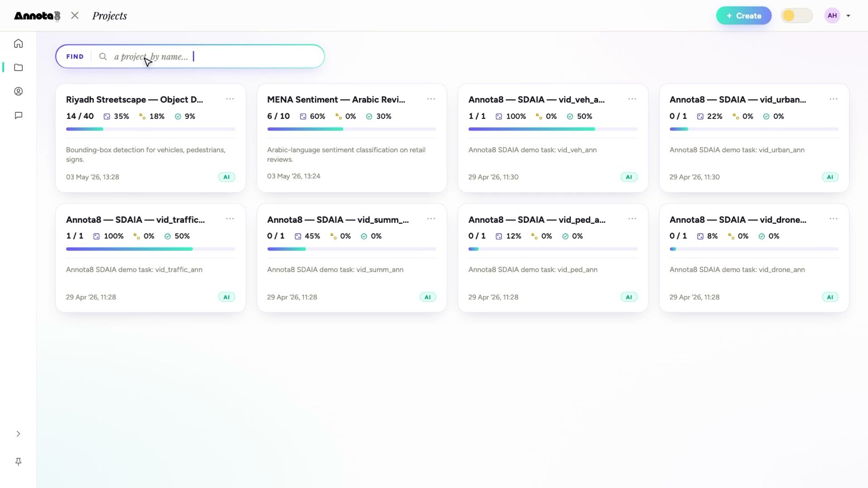Open the AH user avatar
The image size is (868, 488).
tap(832, 16)
